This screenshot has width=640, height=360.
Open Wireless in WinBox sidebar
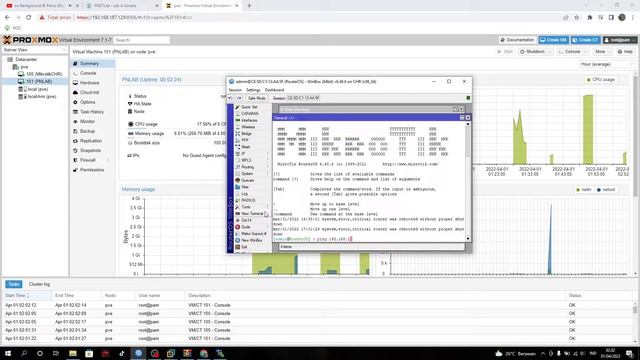pos(245,127)
